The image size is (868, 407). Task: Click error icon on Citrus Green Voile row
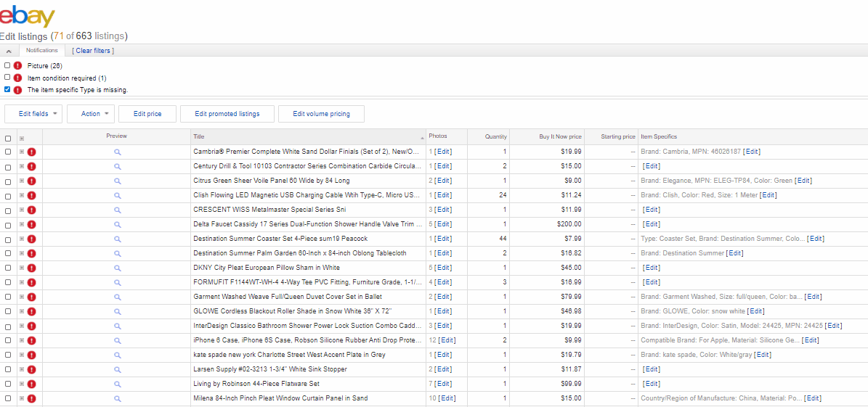point(32,181)
